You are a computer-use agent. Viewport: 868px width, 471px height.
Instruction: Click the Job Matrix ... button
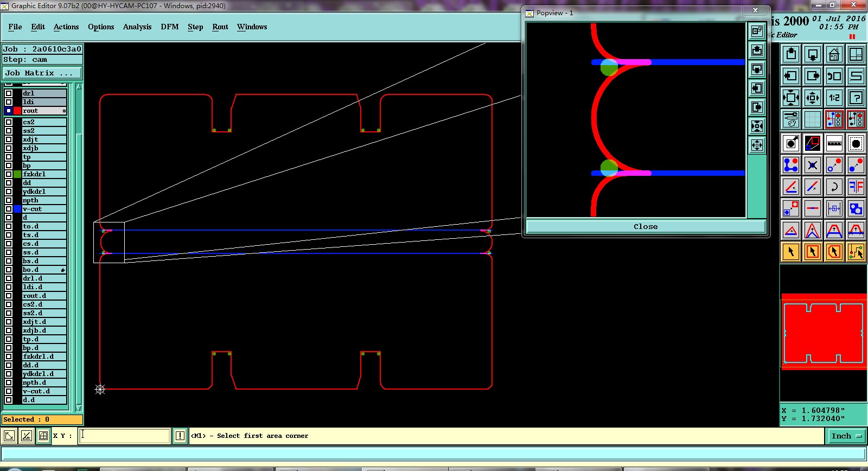point(42,73)
